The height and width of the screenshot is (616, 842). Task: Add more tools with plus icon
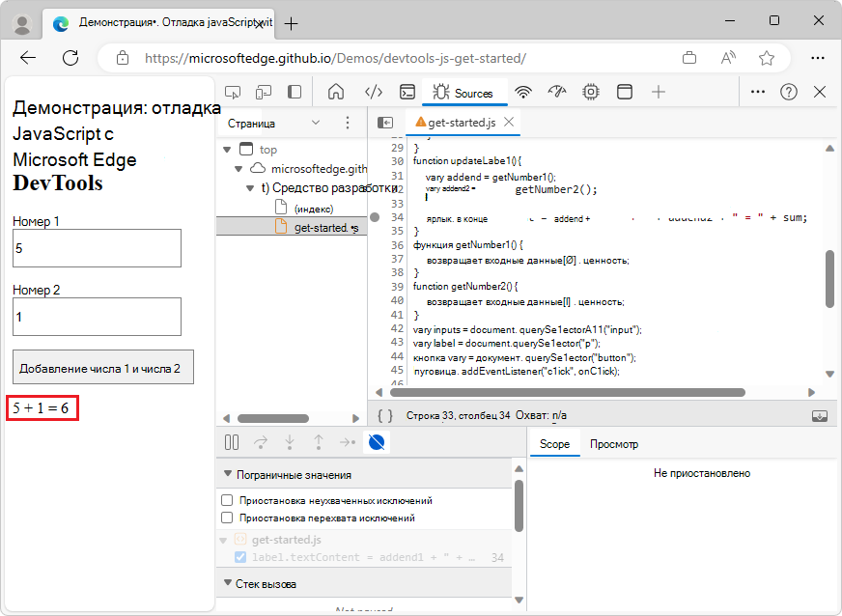[659, 92]
